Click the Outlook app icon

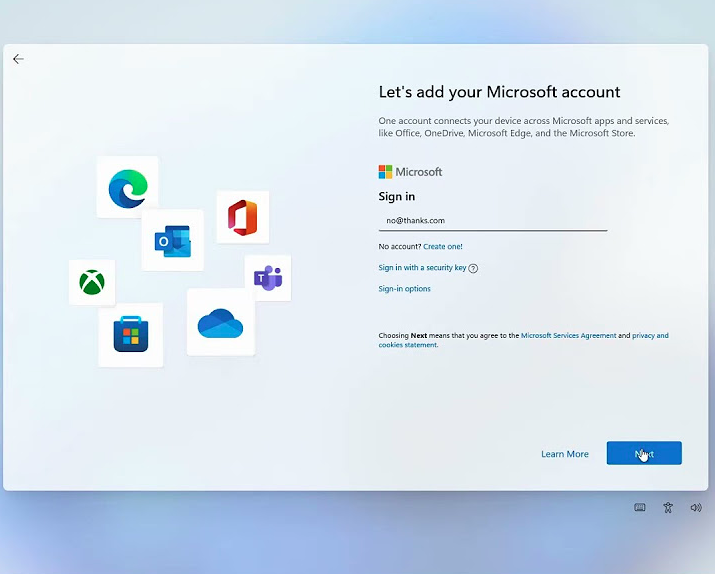(173, 241)
